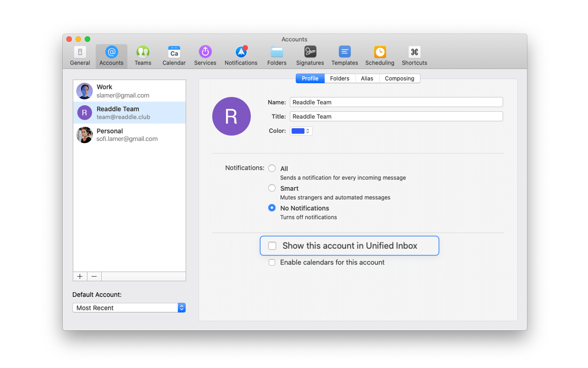
Task: Open the Default Account dropdown
Action: pos(129,308)
